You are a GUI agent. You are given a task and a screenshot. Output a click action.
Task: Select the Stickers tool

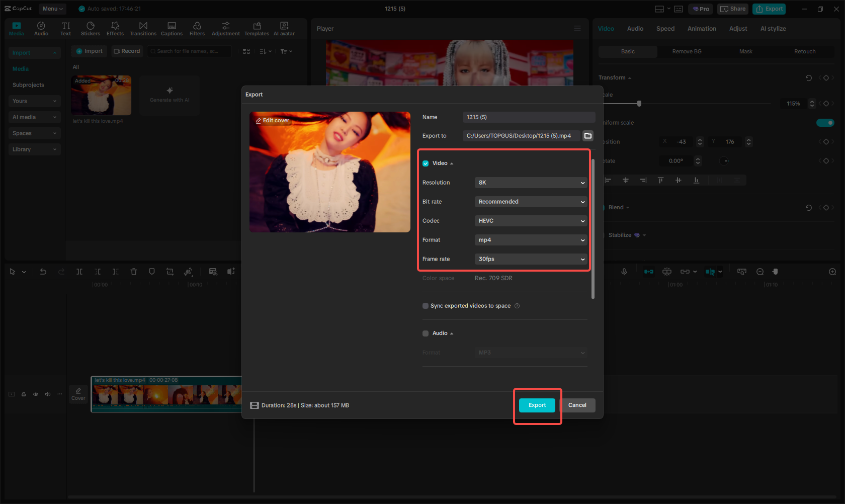(91, 28)
